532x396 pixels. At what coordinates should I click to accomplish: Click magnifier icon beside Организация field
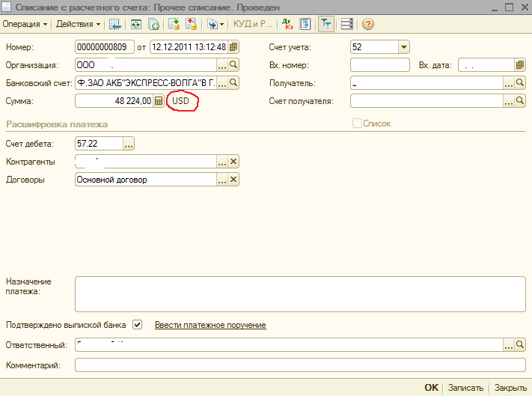click(x=233, y=65)
